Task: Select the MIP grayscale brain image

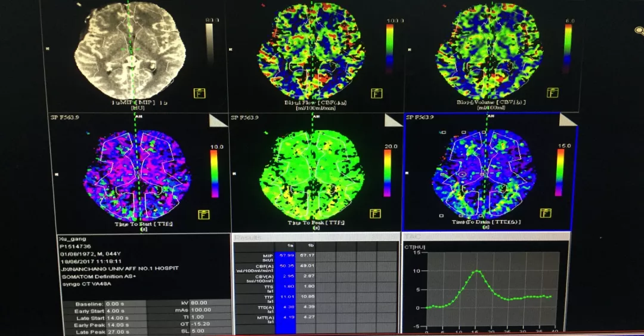Action: pos(130,50)
